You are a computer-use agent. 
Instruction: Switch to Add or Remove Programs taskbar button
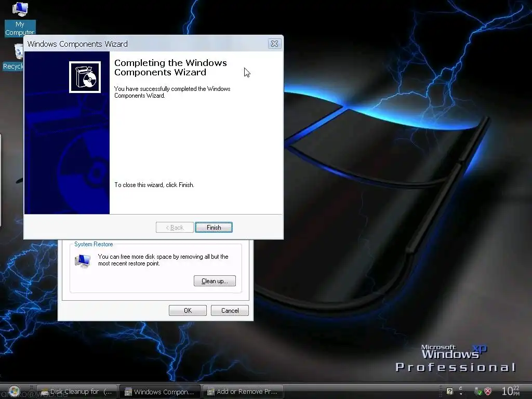coord(243,392)
